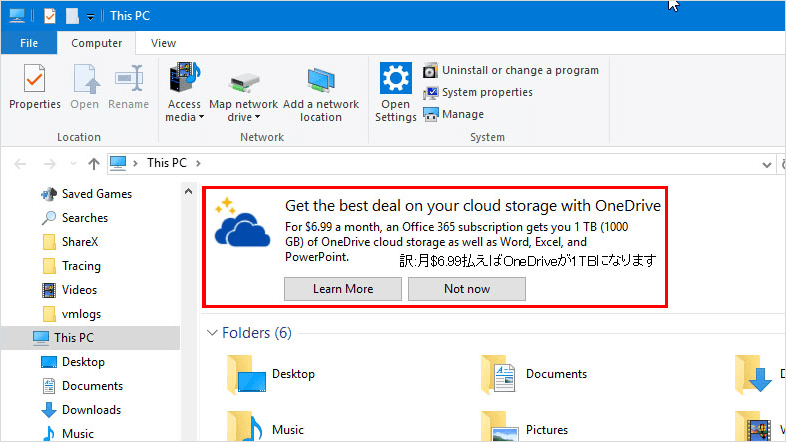Open Customize Quick Access Toolbar dropdown
Screen dimensions: 786x442
tap(90, 17)
